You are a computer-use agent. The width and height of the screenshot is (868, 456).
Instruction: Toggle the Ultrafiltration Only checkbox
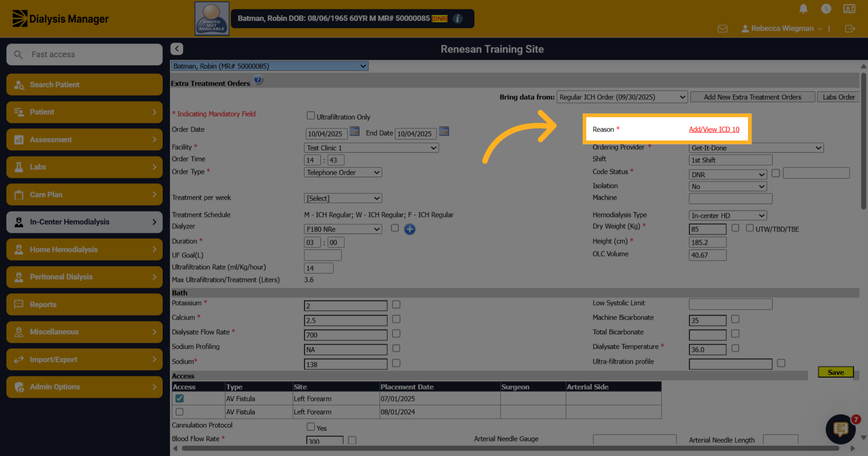click(x=311, y=115)
